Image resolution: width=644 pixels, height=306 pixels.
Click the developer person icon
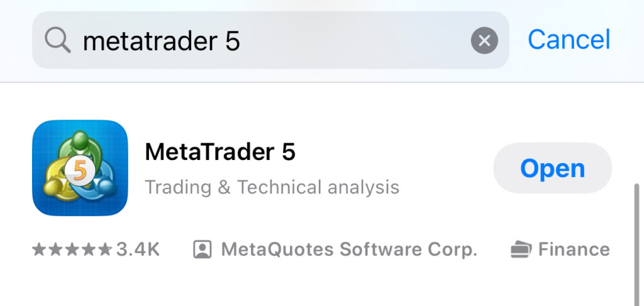(202, 250)
